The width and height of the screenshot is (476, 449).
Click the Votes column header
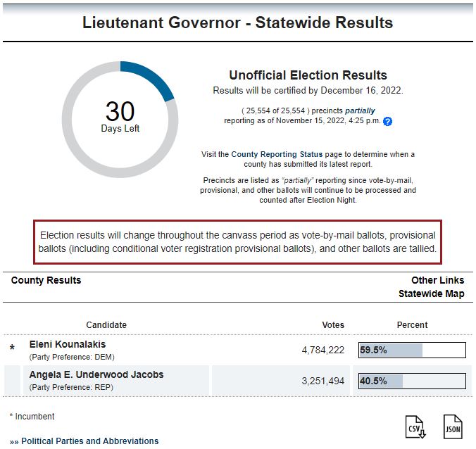(333, 325)
